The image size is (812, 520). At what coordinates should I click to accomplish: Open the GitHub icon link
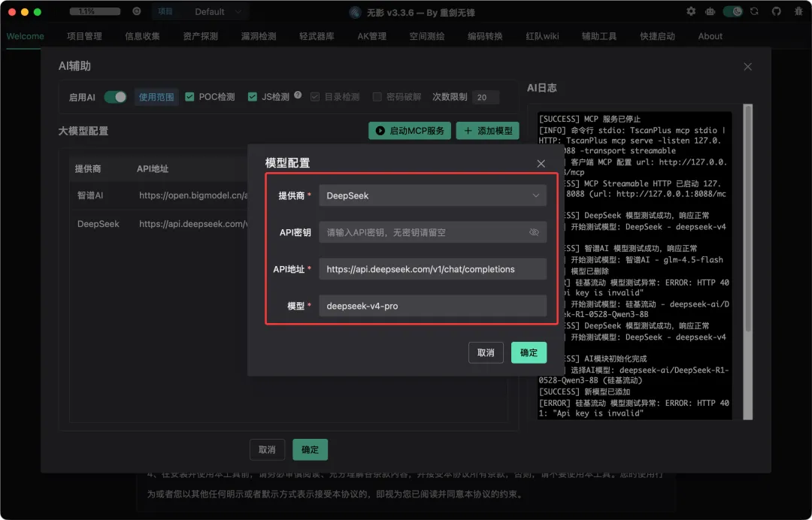click(776, 11)
